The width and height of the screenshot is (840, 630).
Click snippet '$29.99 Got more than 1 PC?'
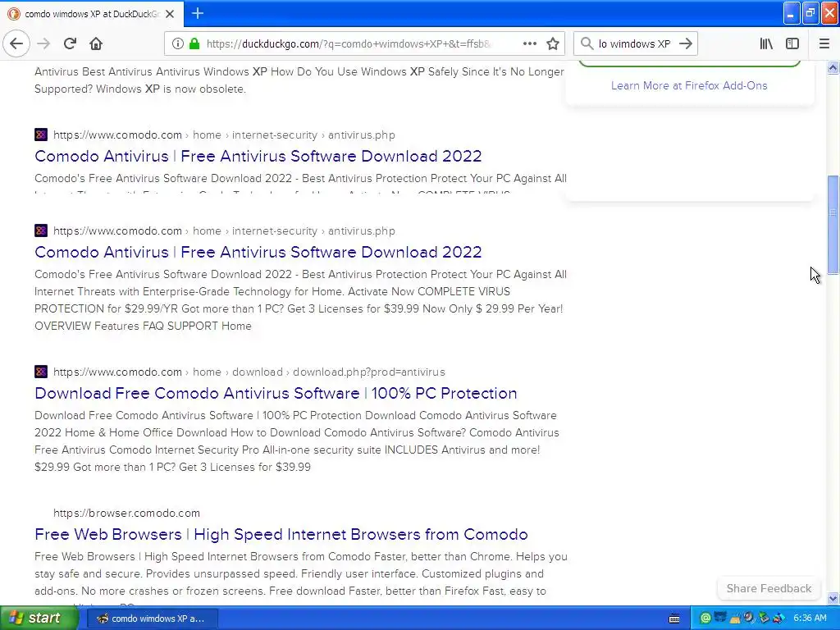pos(172,467)
